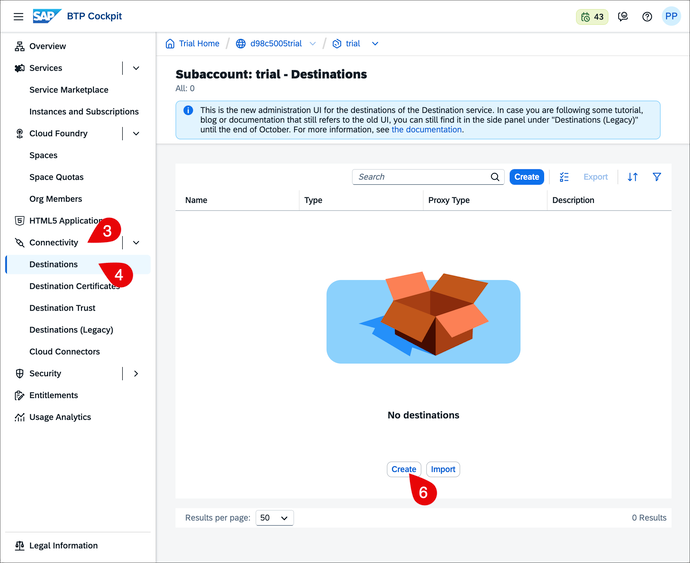Viewport: 690px width, 563px height.
Task: Open Services in side navigation
Action: (46, 68)
